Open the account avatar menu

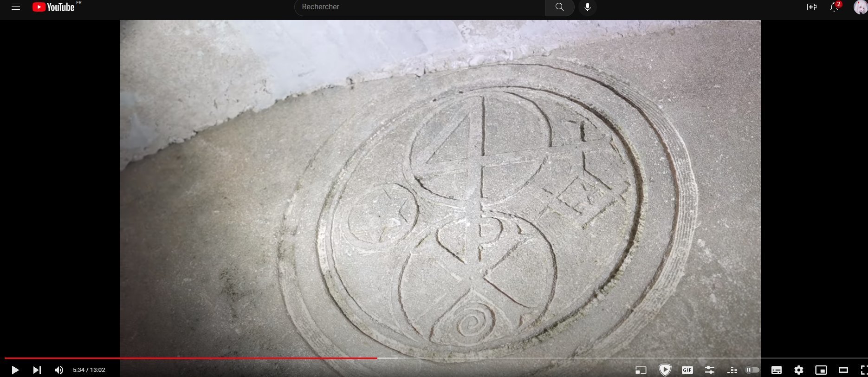click(860, 7)
